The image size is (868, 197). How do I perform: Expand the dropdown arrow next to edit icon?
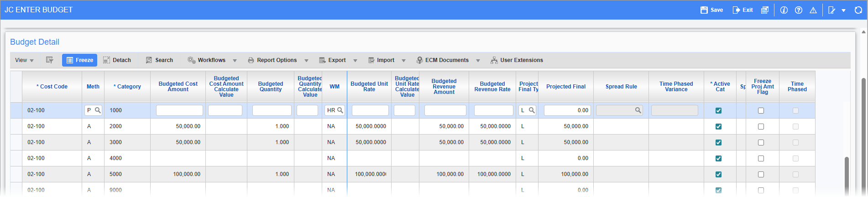(843, 10)
